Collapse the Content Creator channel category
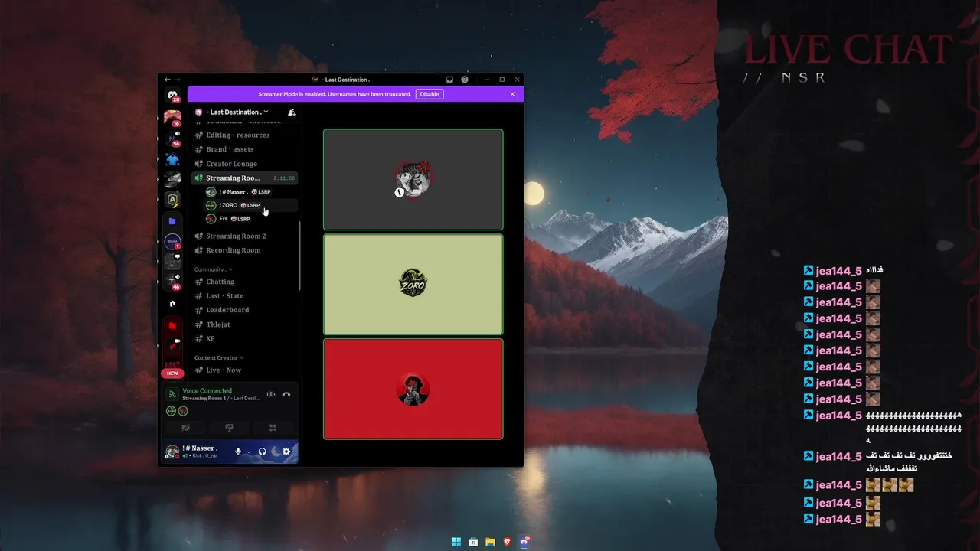Viewport: 980px width, 551px height. click(x=219, y=357)
